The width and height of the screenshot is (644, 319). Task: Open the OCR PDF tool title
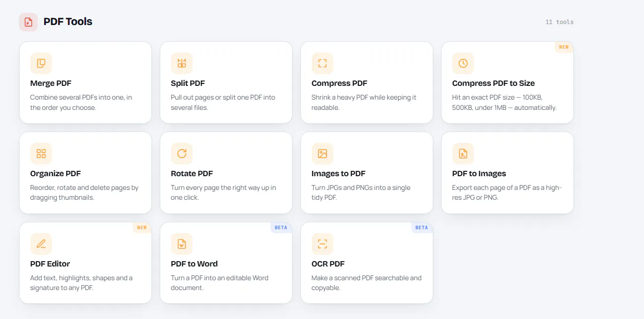point(328,264)
